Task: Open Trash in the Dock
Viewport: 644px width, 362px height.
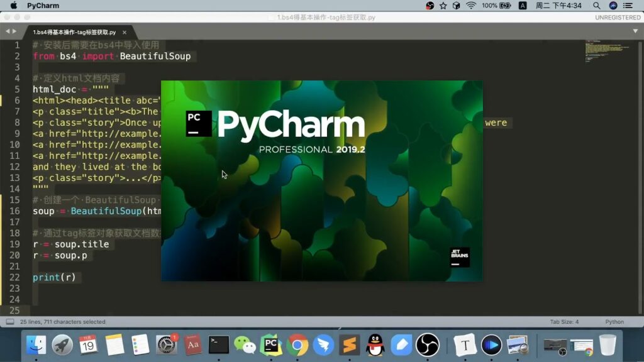Action: point(608,345)
